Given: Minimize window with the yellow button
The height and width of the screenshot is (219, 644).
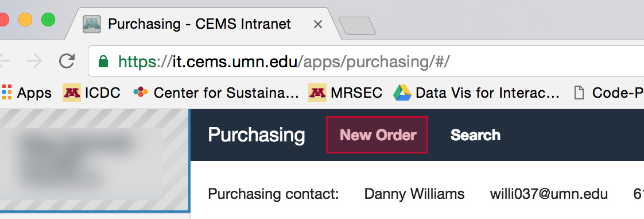Looking at the screenshot, I should click(x=25, y=20).
